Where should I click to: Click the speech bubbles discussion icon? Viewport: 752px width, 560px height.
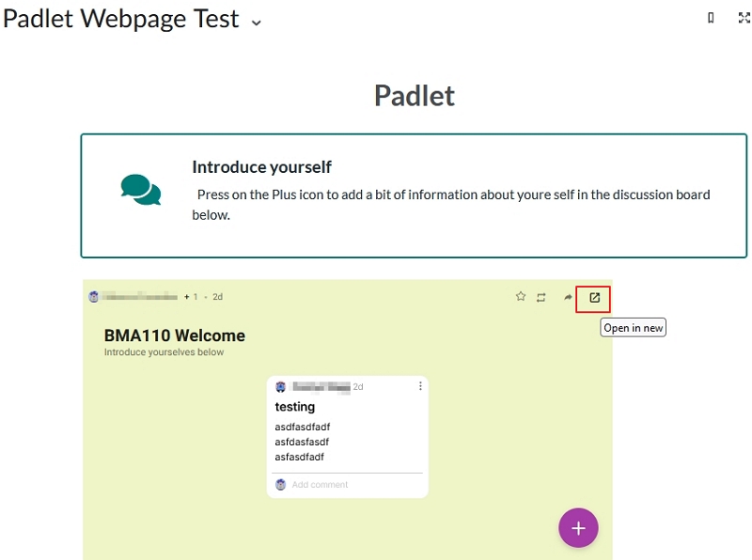click(x=141, y=190)
